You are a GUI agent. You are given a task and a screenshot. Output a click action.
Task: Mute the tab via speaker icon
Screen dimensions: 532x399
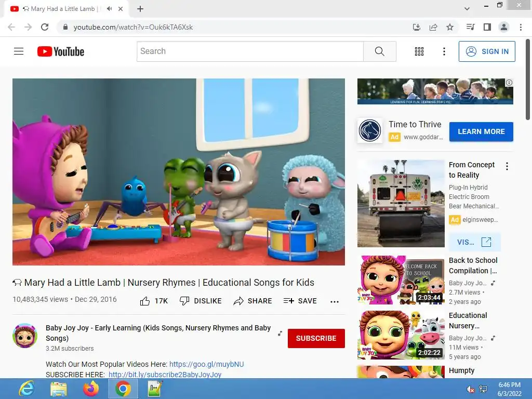[x=109, y=9]
